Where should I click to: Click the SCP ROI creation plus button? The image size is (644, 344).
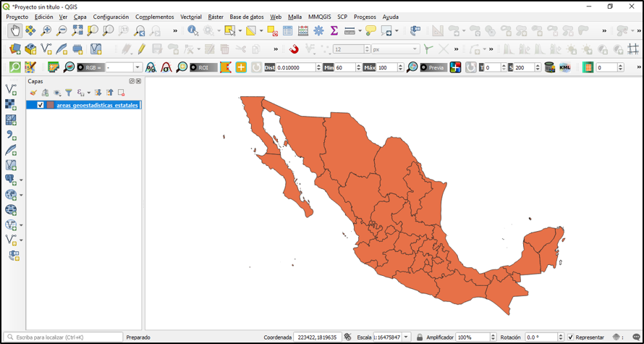[241, 67]
